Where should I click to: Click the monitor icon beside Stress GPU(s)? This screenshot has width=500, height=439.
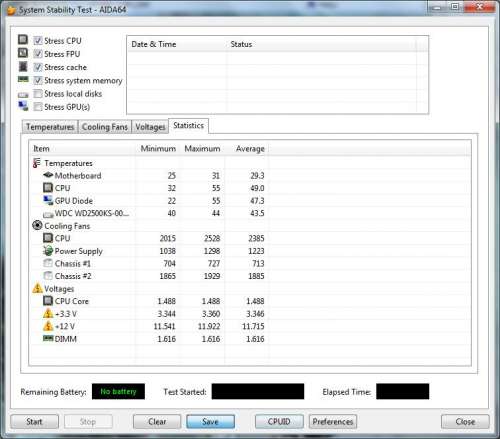[x=23, y=106]
